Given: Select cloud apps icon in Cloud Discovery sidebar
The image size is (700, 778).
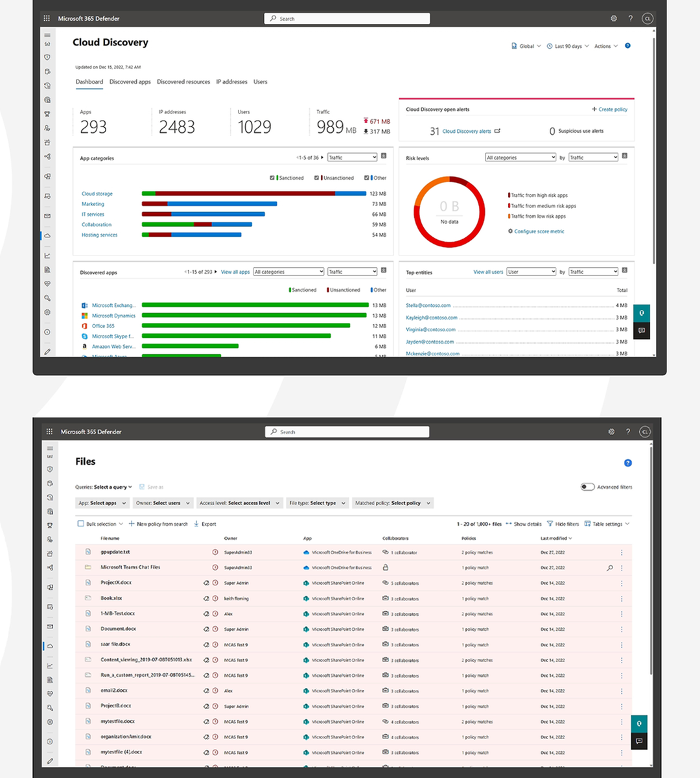Looking at the screenshot, I should pos(47,235).
